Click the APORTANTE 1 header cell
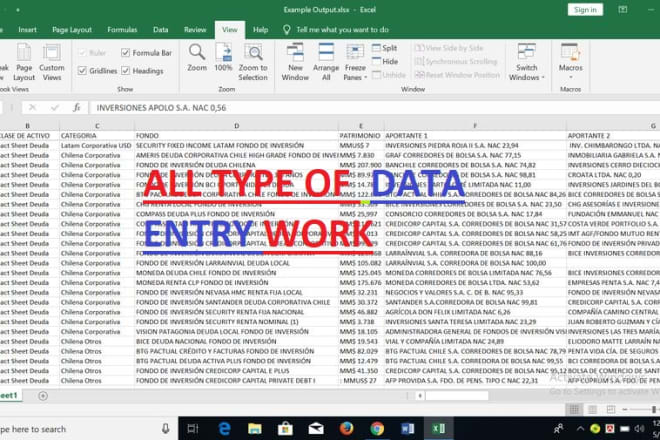The image size is (660, 440). click(475, 136)
